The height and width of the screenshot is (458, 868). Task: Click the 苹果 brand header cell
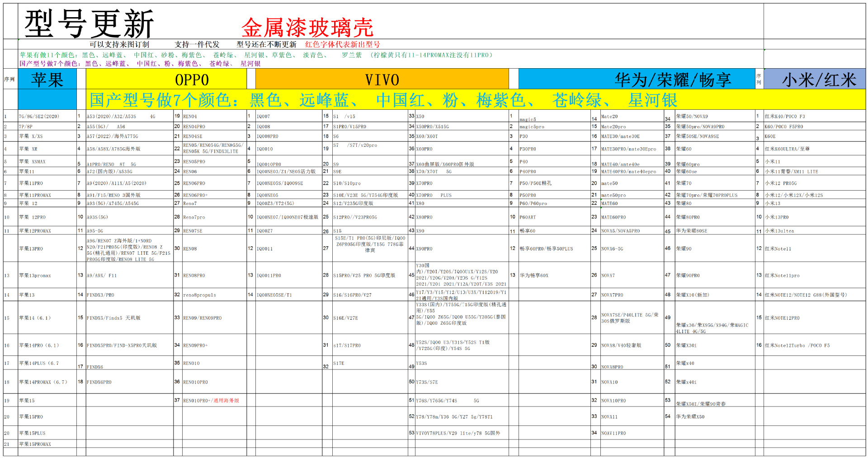point(47,79)
